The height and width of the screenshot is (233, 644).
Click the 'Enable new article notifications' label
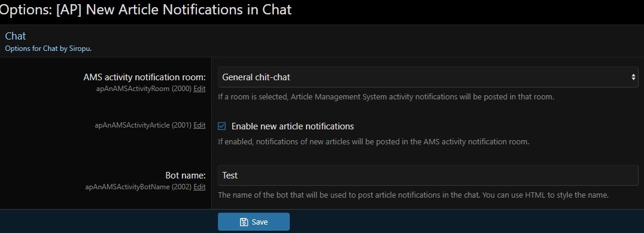[293, 126]
